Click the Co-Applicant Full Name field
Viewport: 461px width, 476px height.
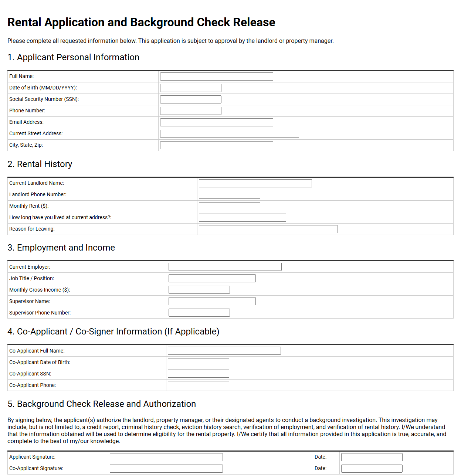tap(224, 351)
